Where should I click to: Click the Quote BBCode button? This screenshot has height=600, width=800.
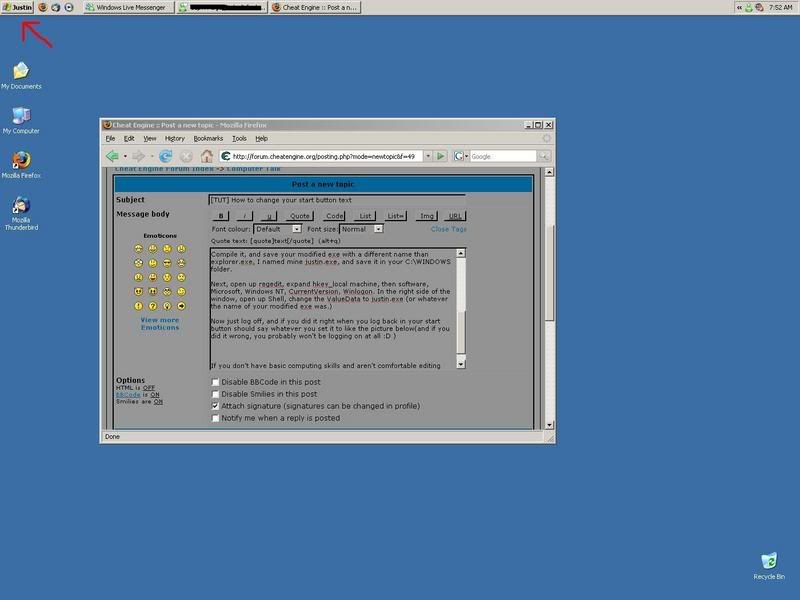pos(299,216)
